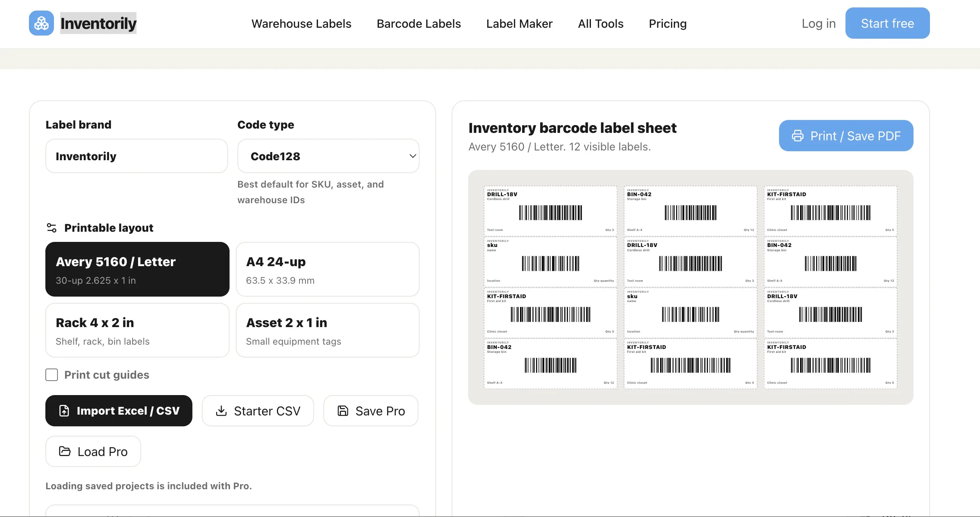980x517 pixels.
Task: Click the 'Code type' field label
Action: 266,125
